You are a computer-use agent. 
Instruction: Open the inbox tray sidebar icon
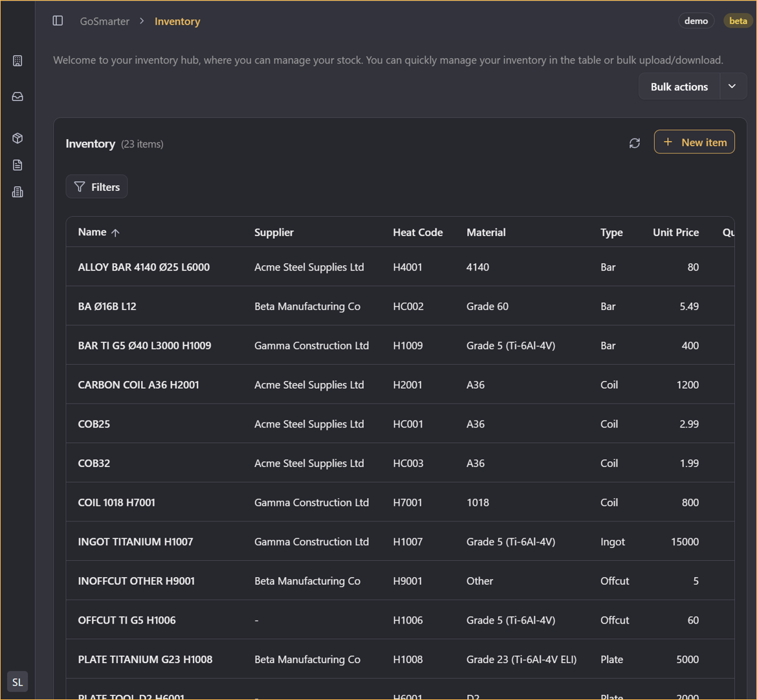17,96
